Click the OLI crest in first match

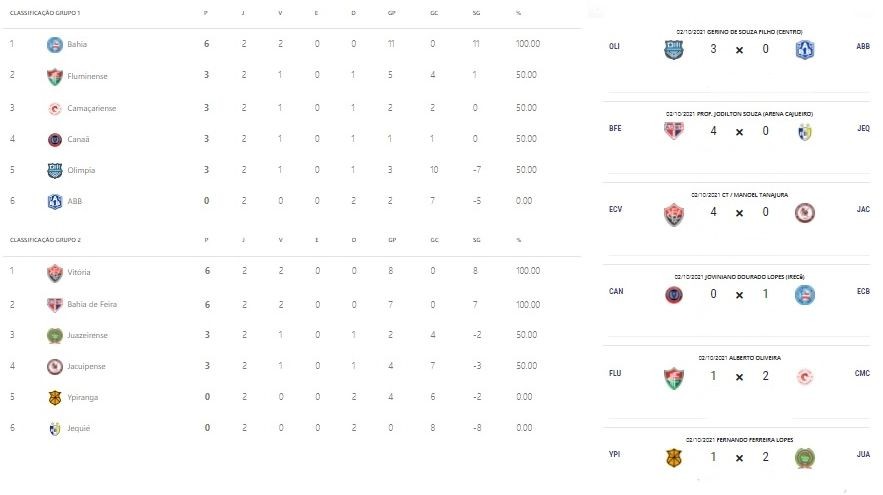pos(674,50)
